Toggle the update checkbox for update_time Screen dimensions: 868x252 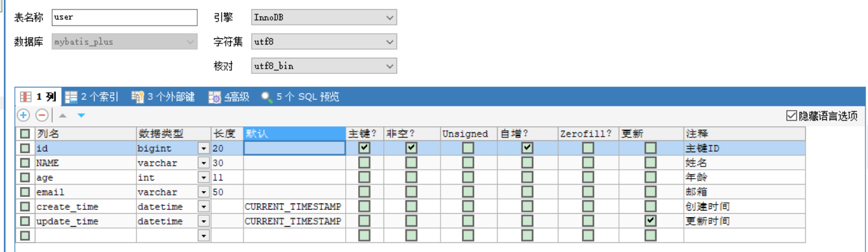(x=650, y=221)
